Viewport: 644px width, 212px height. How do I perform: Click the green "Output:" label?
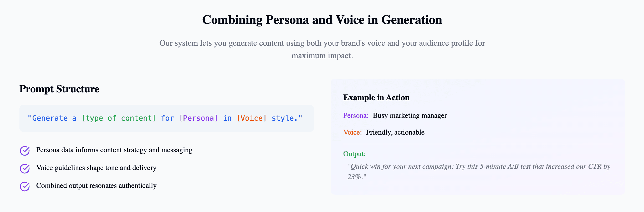(x=354, y=154)
